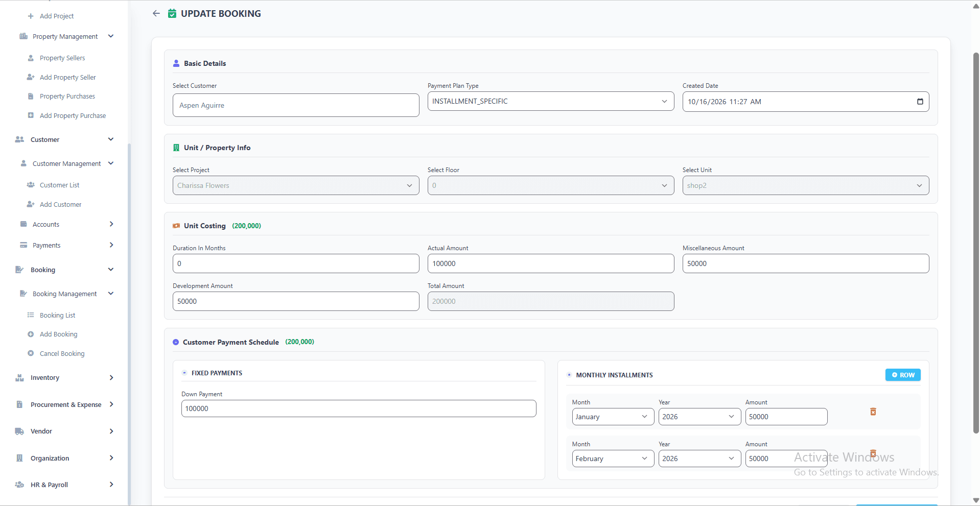Click the Cancel Booking icon
This screenshot has height=506, width=980.
tap(31, 353)
